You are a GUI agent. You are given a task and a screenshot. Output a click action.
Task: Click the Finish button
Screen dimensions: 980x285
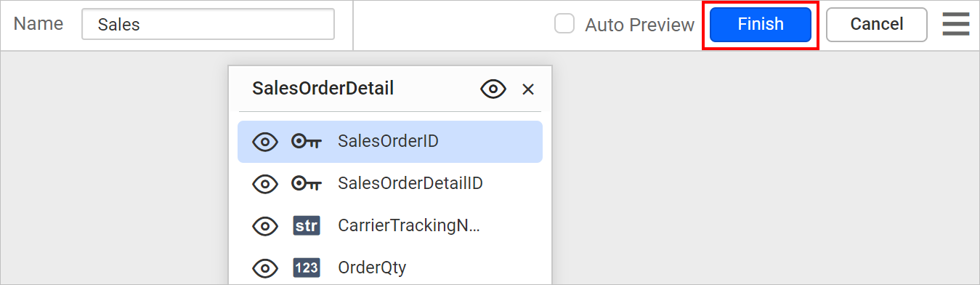point(761,24)
